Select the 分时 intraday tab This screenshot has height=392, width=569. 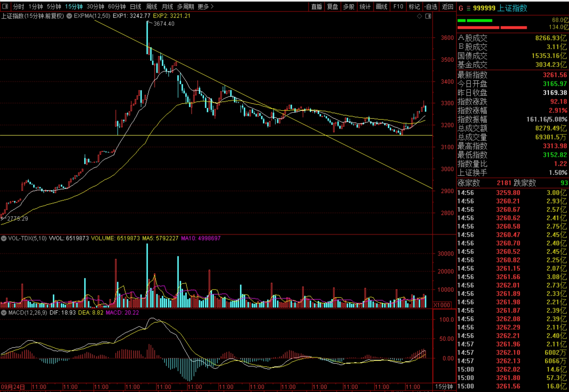click(18, 7)
